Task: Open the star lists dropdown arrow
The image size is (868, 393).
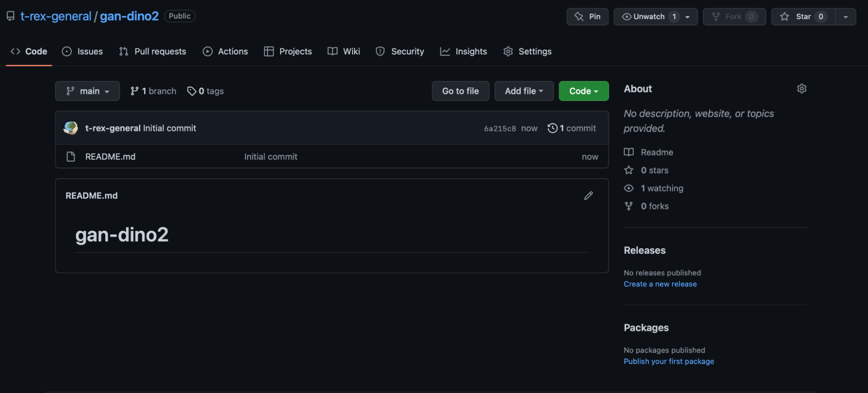Action: tap(846, 17)
